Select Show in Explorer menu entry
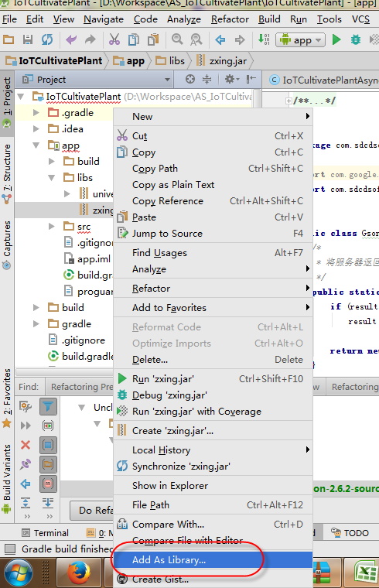This screenshot has height=588, width=379. point(213,486)
